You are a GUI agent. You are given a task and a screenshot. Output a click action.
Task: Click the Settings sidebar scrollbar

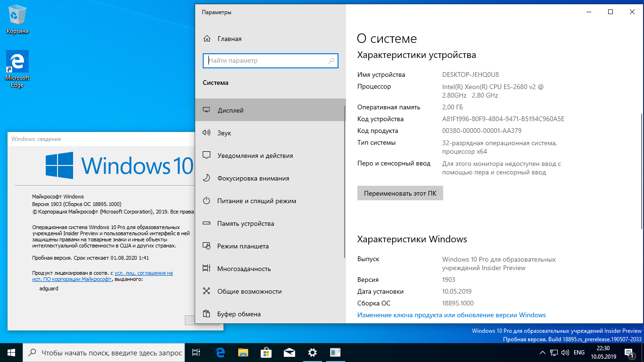345,181
